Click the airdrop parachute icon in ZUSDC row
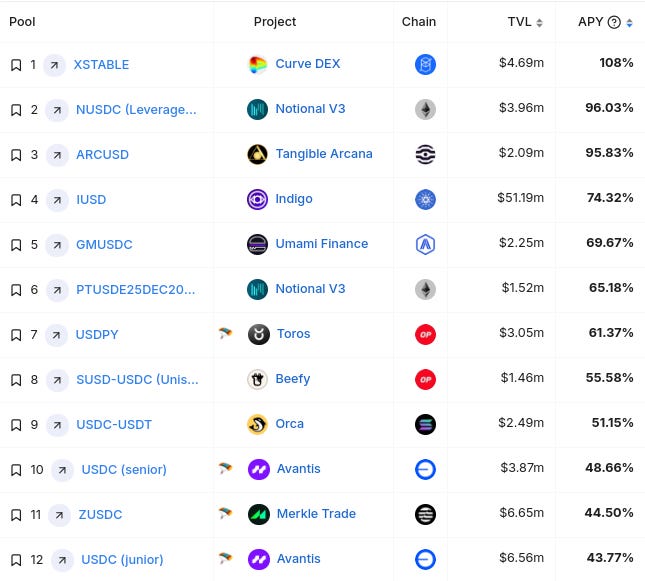The image size is (645, 581). [225, 513]
